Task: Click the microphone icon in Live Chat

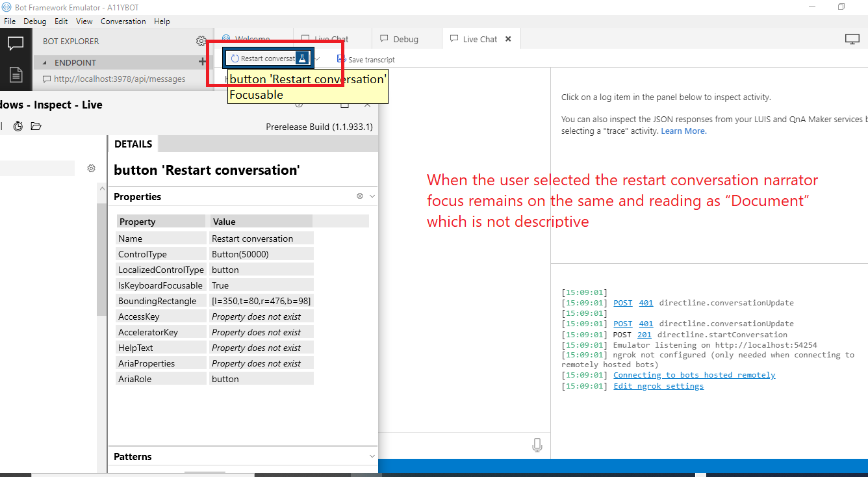Action: (537, 445)
